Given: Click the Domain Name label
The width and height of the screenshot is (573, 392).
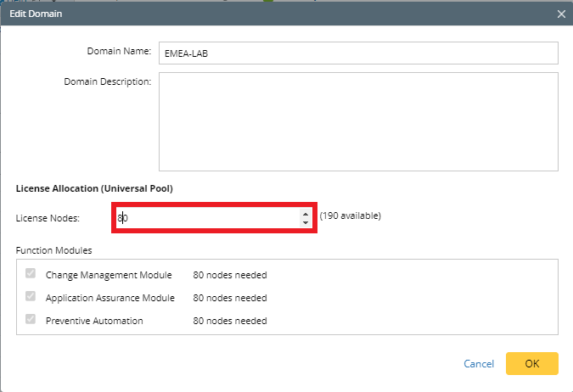Looking at the screenshot, I should pyautogui.click(x=119, y=51).
